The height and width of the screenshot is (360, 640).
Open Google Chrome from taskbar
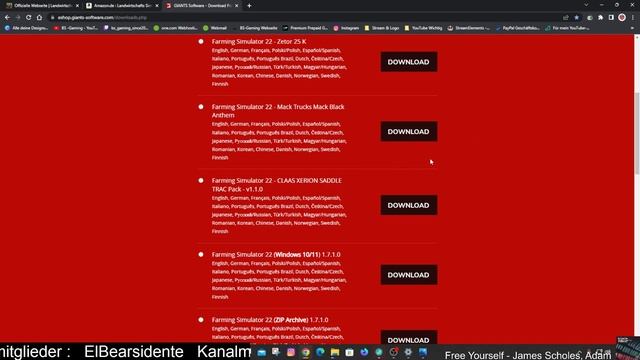pyautogui.click(x=305, y=352)
